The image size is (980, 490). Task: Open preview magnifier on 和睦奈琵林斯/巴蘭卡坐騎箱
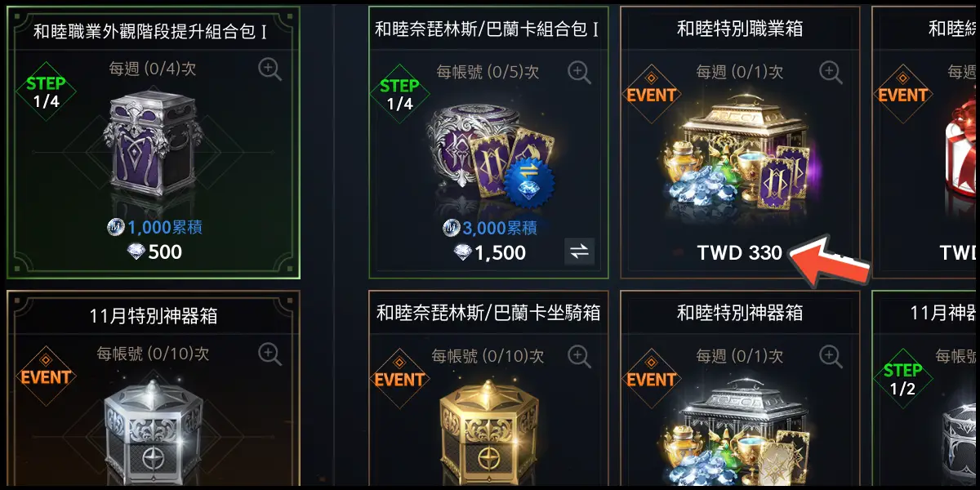(579, 356)
